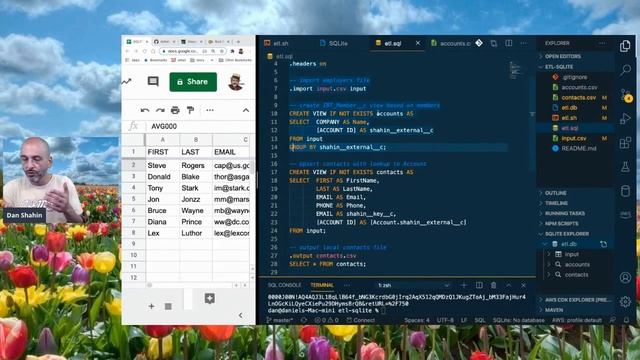Open the Explorer panel ellipsis menu
640x360 pixels.
[602, 43]
